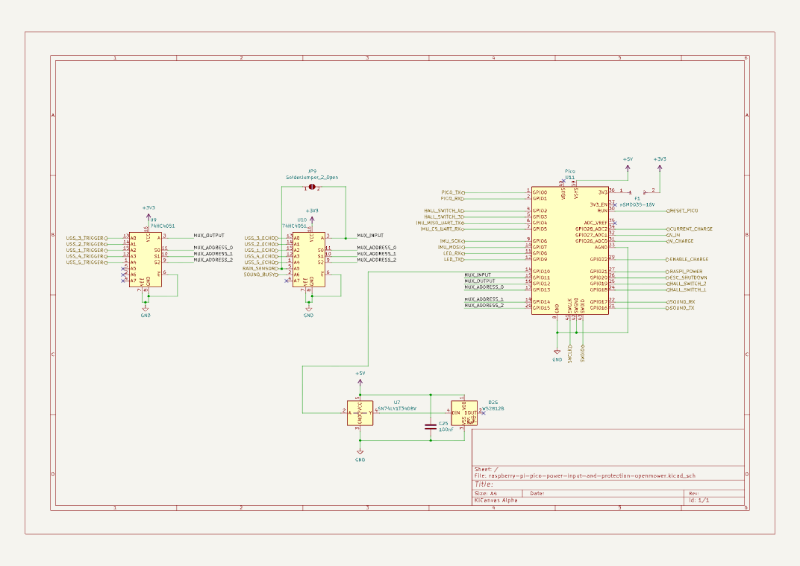The height and width of the screenshot is (566, 800).
Task: Click the MUX_INPUT label beside U10
Action: [x=370, y=233]
